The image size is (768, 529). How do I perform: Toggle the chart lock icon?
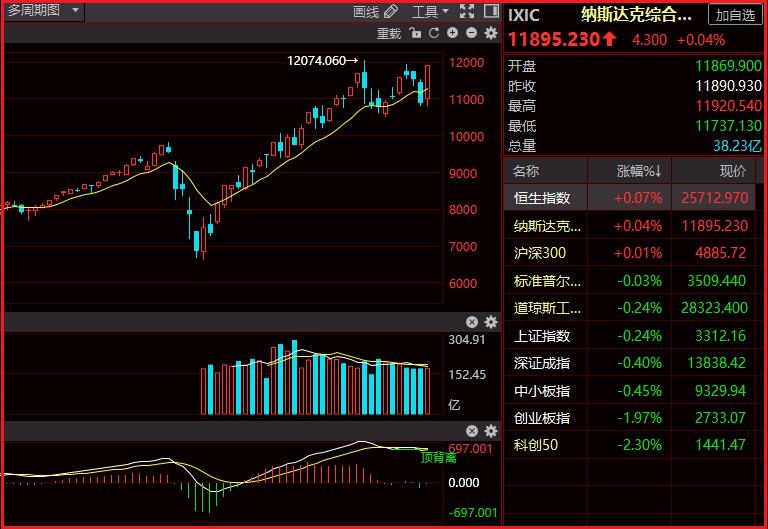tap(415, 33)
